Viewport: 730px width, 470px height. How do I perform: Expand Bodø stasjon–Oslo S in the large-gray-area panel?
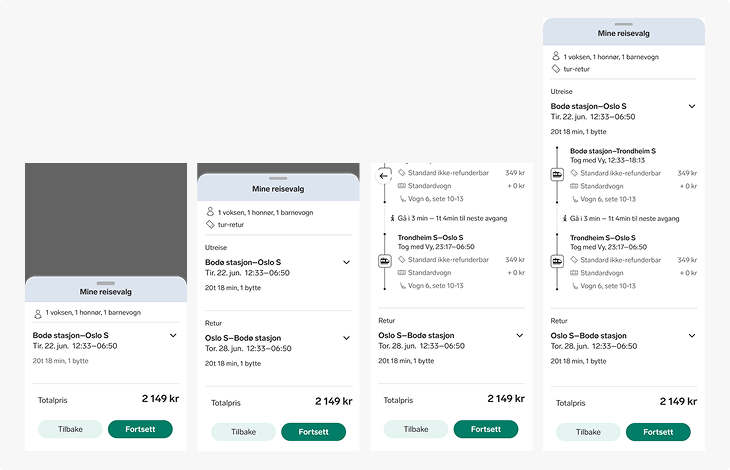[173, 335]
